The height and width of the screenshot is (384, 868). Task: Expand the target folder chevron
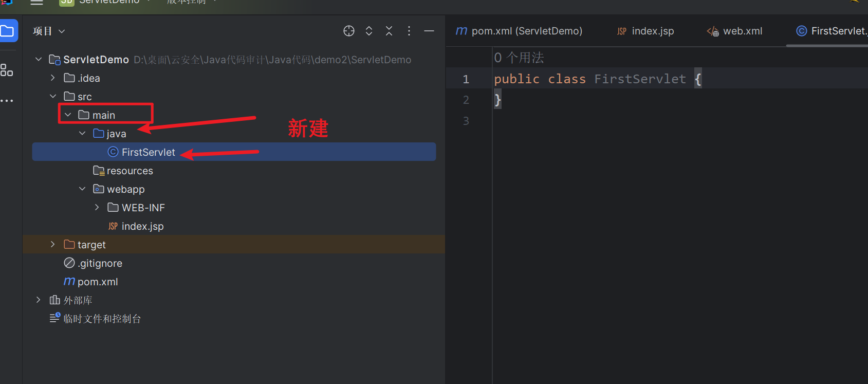point(53,244)
